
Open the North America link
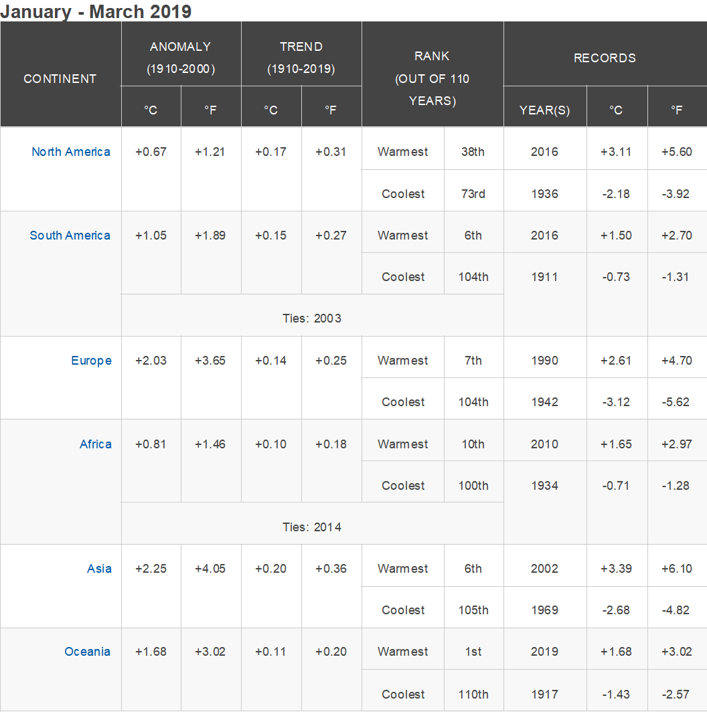pos(70,152)
